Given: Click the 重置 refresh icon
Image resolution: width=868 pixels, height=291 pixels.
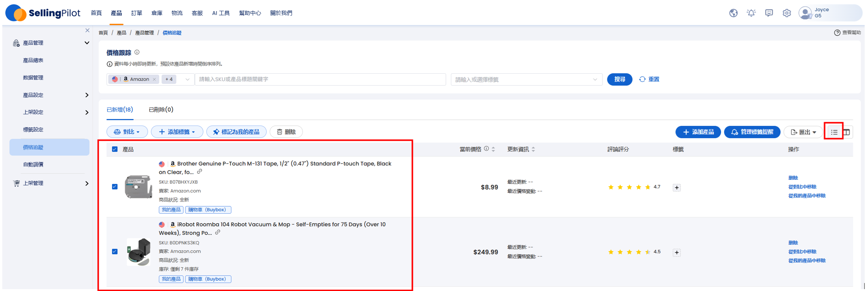Looking at the screenshot, I should (x=642, y=79).
